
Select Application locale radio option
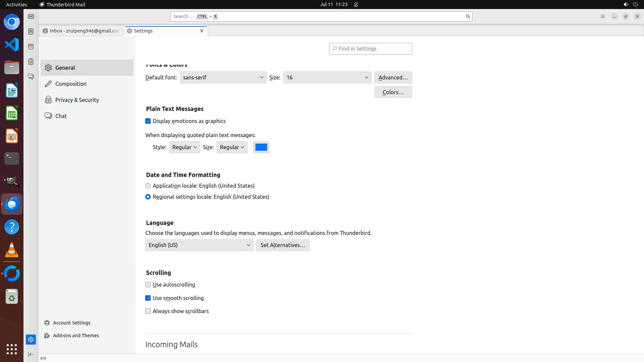pyautogui.click(x=148, y=186)
